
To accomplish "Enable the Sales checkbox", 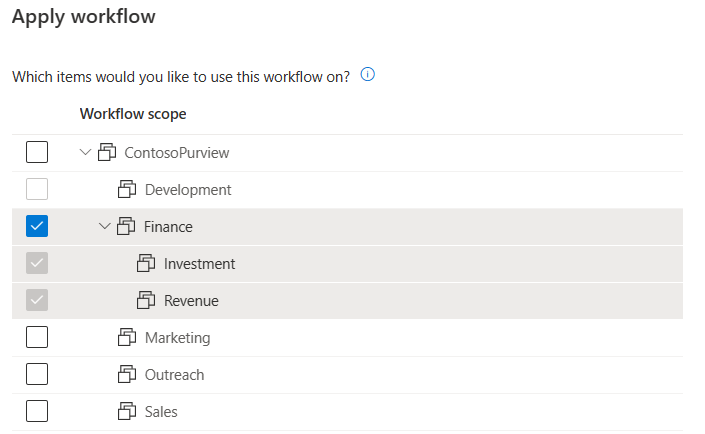I will click(37, 411).
